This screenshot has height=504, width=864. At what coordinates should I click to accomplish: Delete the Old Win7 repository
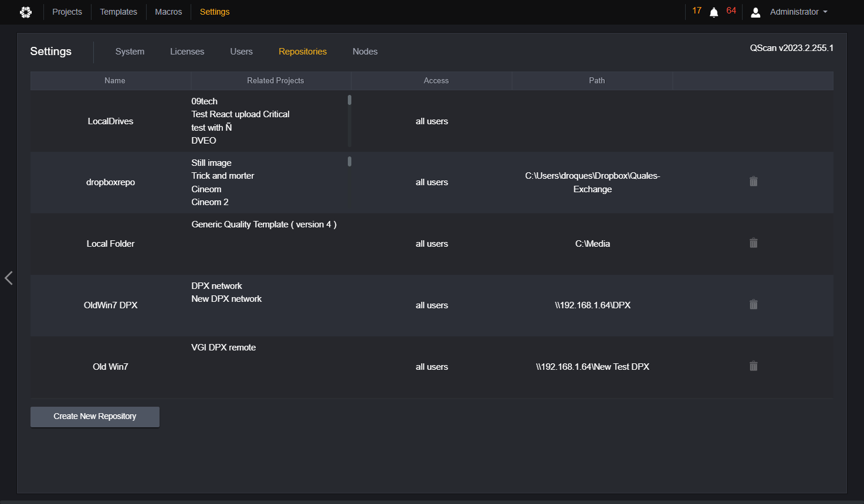[x=754, y=366]
